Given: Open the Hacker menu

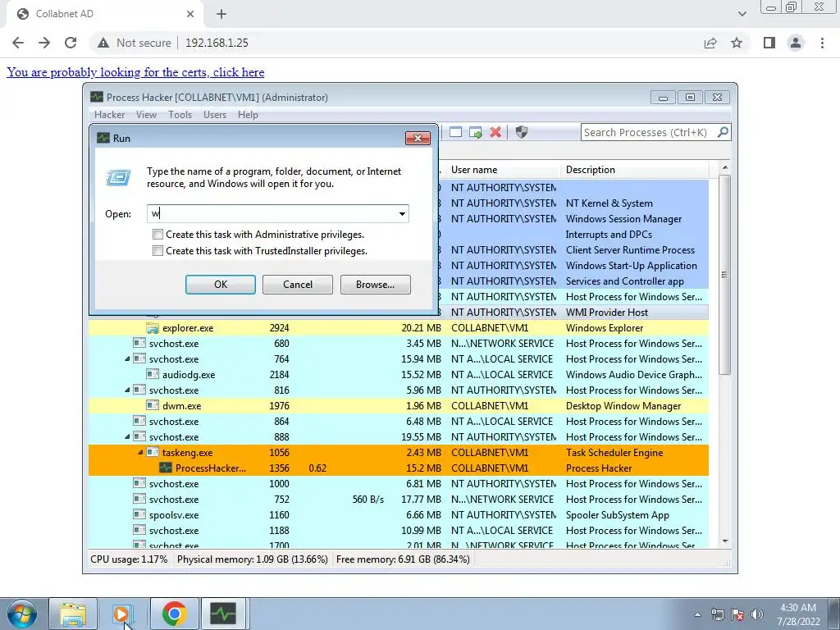Looking at the screenshot, I should [109, 115].
